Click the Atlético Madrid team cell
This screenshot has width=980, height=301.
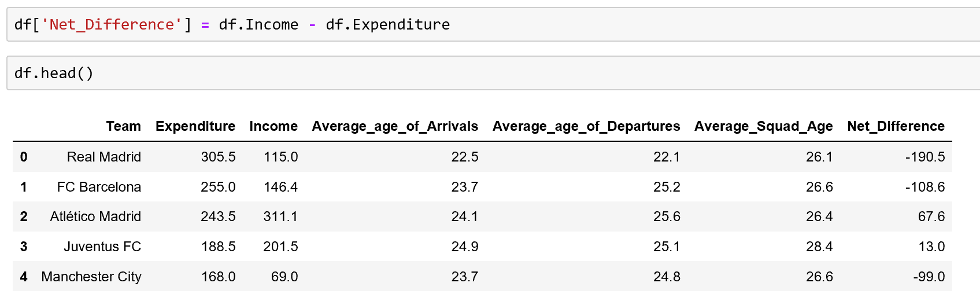[x=95, y=216]
